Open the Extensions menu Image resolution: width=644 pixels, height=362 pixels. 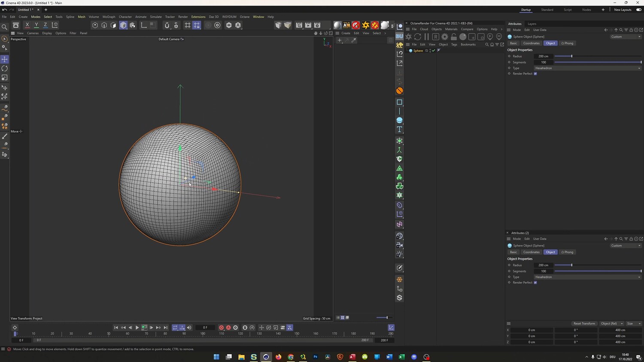(x=198, y=17)
